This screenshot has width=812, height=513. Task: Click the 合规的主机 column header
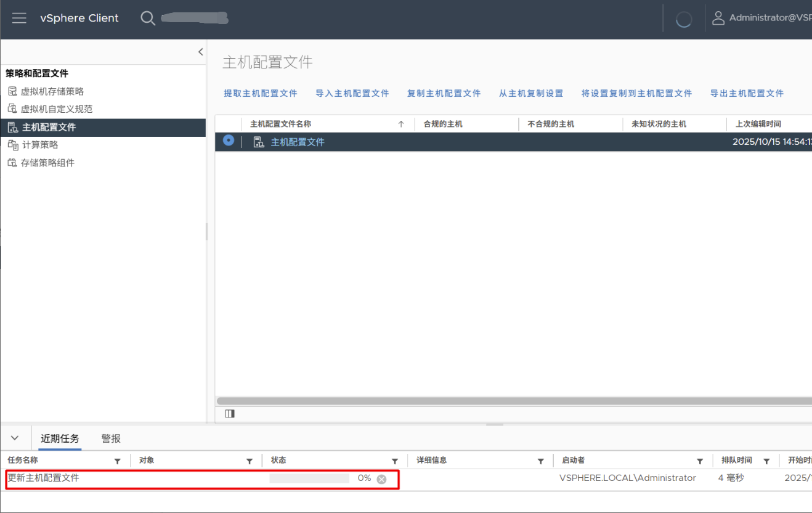point(443,124)
